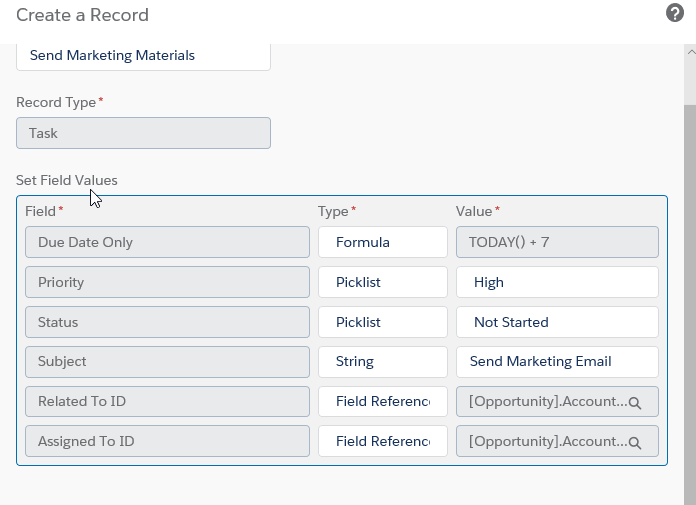Open String type dropdown for Subject row
Screen dimensions: 696x505
pyautogui.click(x=382, y=361)
